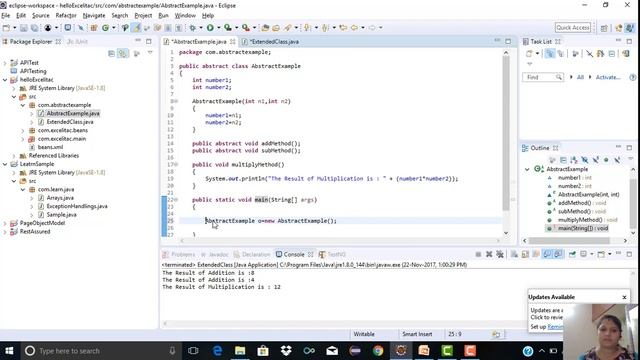
Task: Click the Remove All Terminated Launches icon
Action: (x=500, y=254)
